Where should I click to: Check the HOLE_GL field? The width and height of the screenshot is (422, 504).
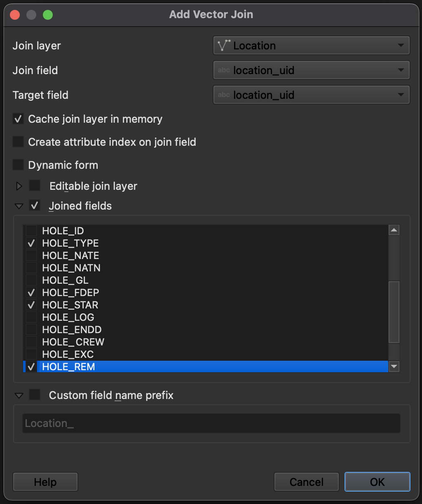pyautogui.click(x=31, y=280)
